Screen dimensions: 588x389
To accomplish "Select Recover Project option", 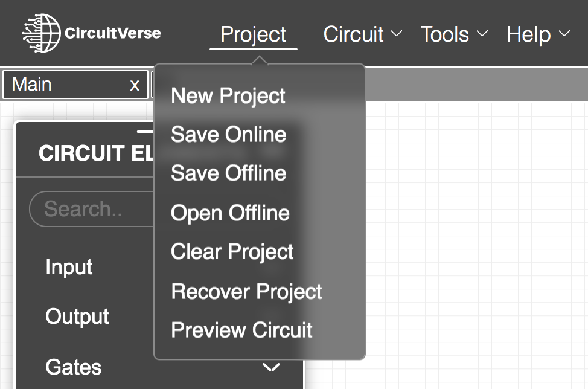I will pos(246,291).
